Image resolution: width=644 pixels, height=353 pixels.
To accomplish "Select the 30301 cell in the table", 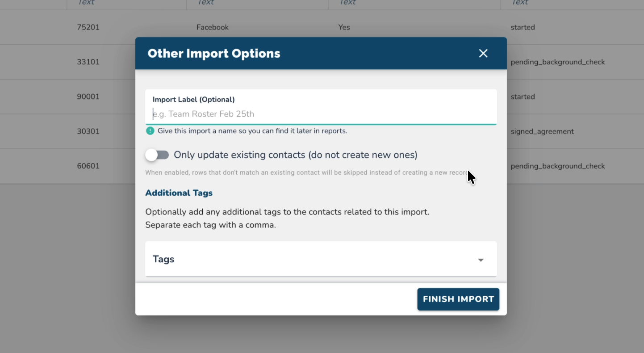I will pyautogui.click(x=88, y=131).
